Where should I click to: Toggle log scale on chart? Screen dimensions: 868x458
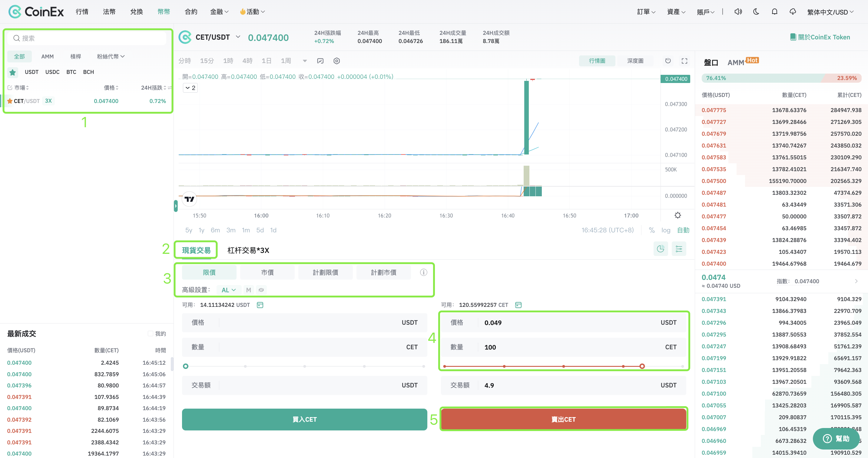tap(665, 230)
